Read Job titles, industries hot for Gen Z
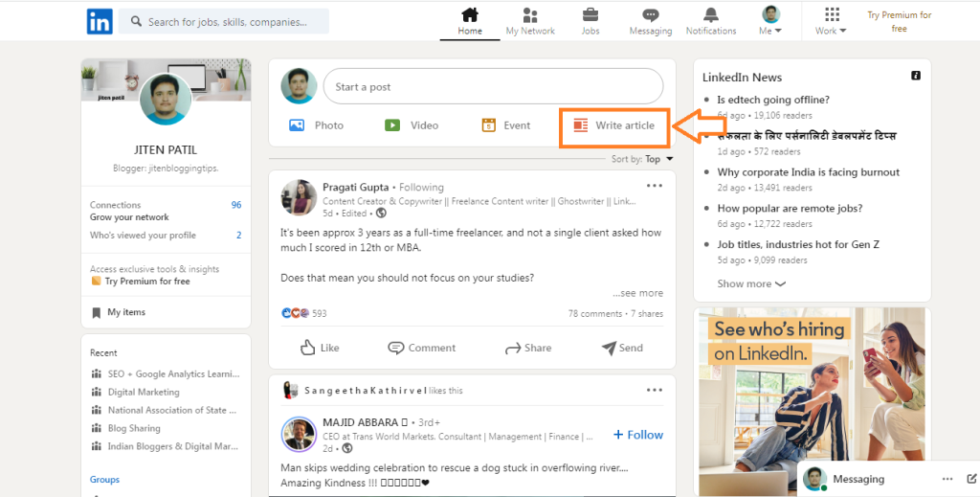This screenshot has height=497, width=980. pos(798,244)
